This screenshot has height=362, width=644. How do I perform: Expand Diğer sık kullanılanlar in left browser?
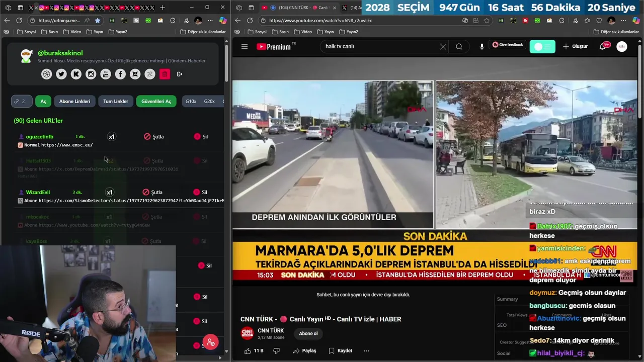[x=203, y=32]
